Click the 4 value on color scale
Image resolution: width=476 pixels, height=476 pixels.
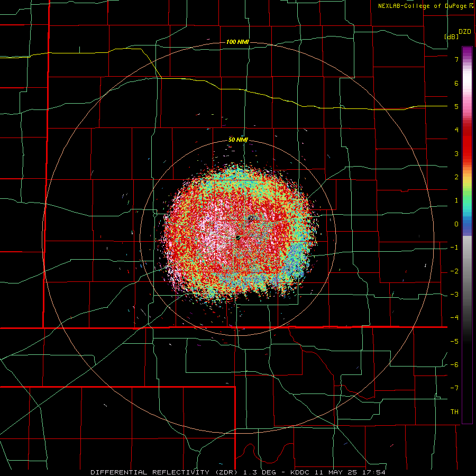pyautogui.click(x=456, y=130)
